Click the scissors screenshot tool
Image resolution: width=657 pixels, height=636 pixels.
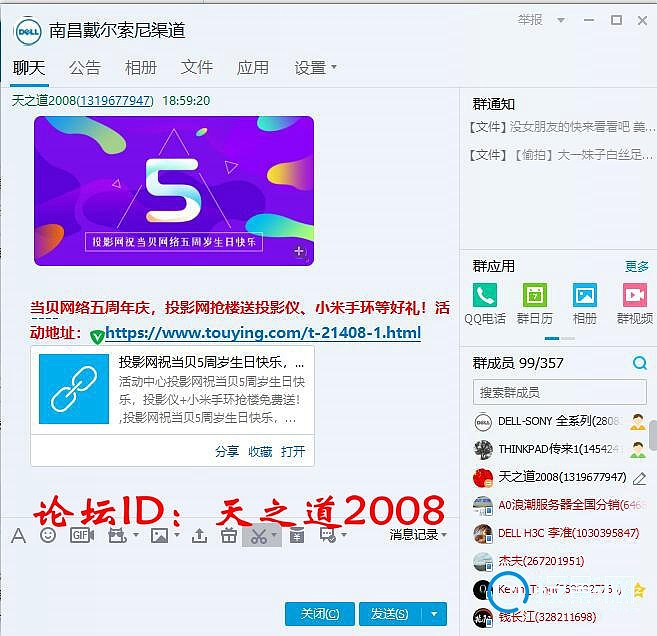click(259, 536)
